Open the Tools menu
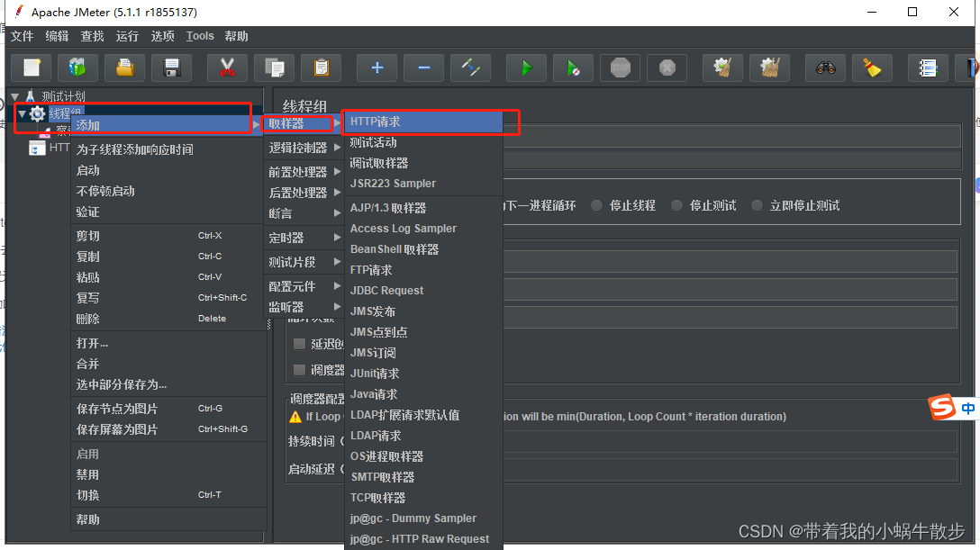This screenshot has width=980, height=550. point(200,36)
